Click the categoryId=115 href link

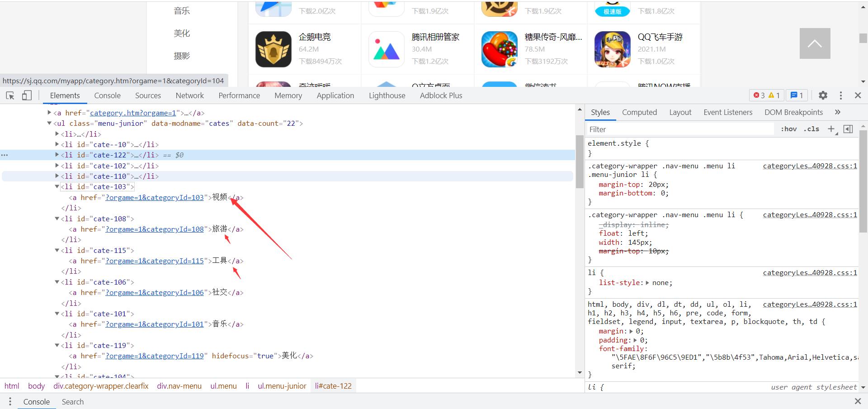(x=155, y=261)
